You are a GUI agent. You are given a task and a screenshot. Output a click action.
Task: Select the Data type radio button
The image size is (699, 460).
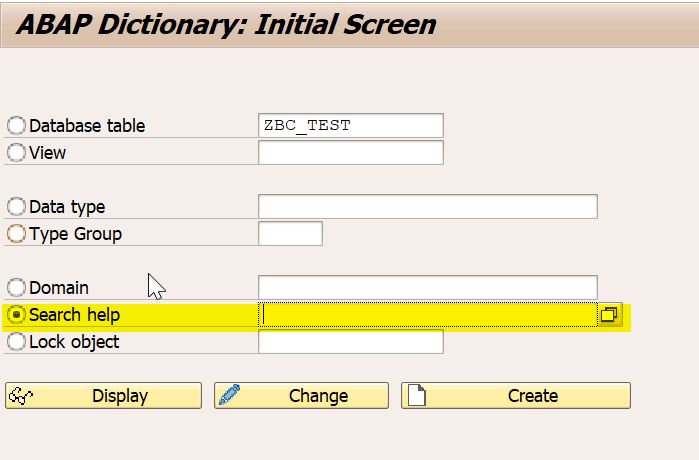[16, 207]
